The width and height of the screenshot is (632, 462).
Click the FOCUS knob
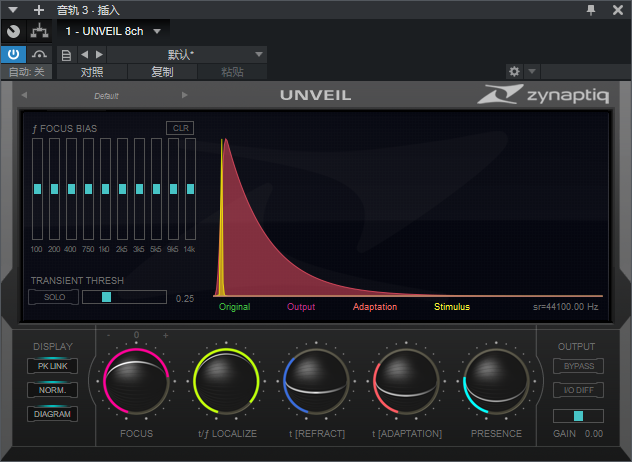[x=136, y=381]
